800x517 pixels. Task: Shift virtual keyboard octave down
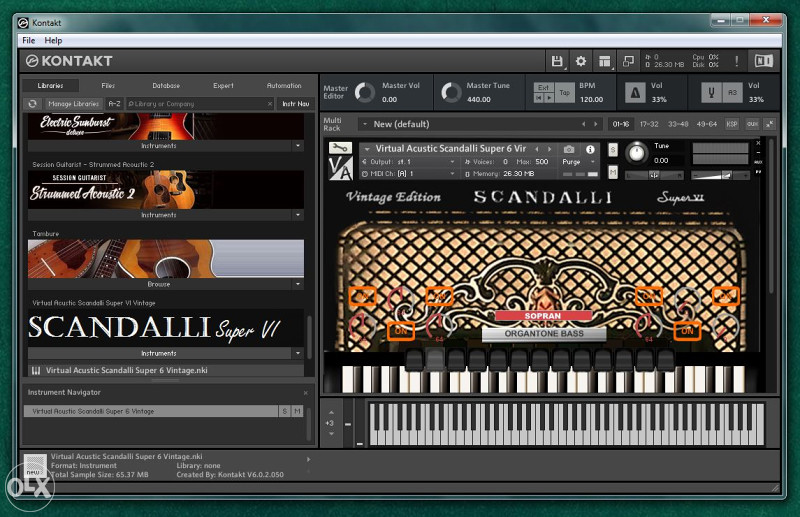pos(331,434)
